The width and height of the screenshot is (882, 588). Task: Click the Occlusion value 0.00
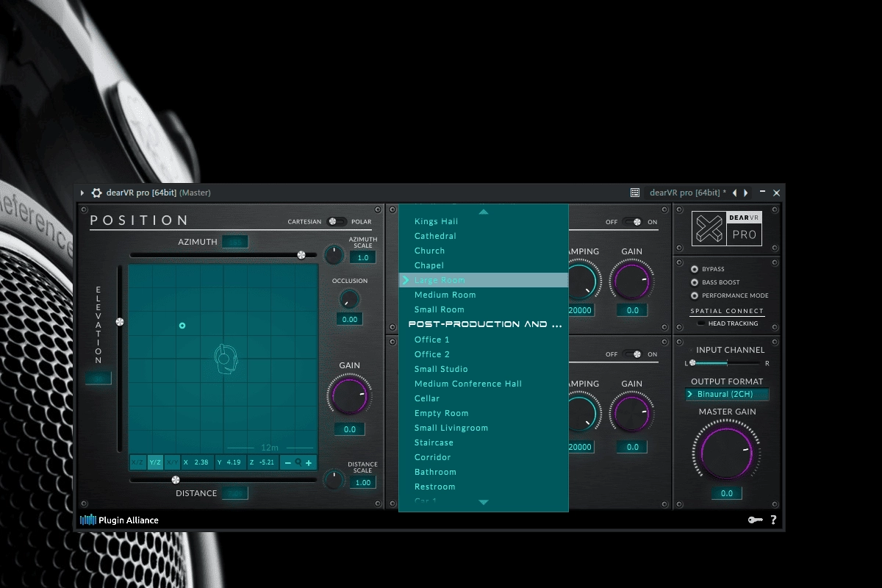pyautogui.click(x=349, y=319)
